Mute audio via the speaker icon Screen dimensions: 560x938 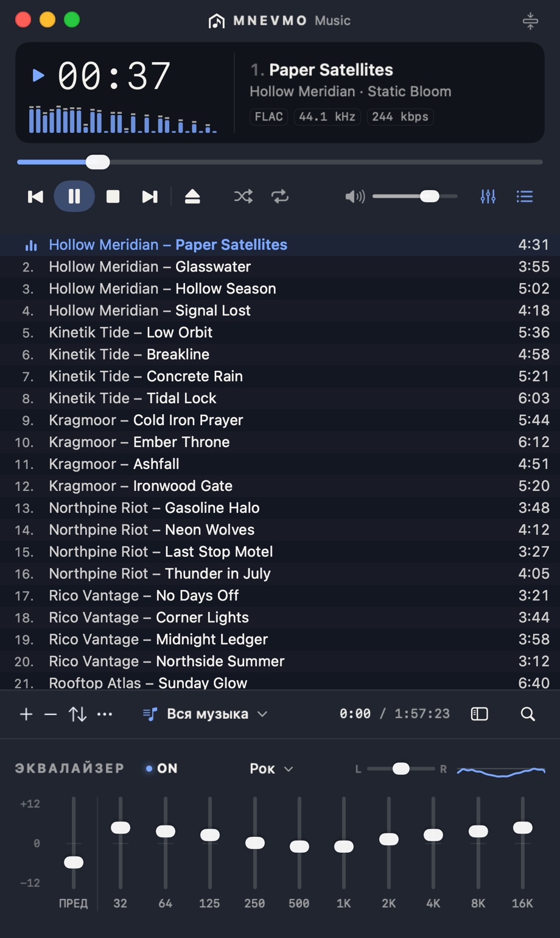[x=355, y=197]
